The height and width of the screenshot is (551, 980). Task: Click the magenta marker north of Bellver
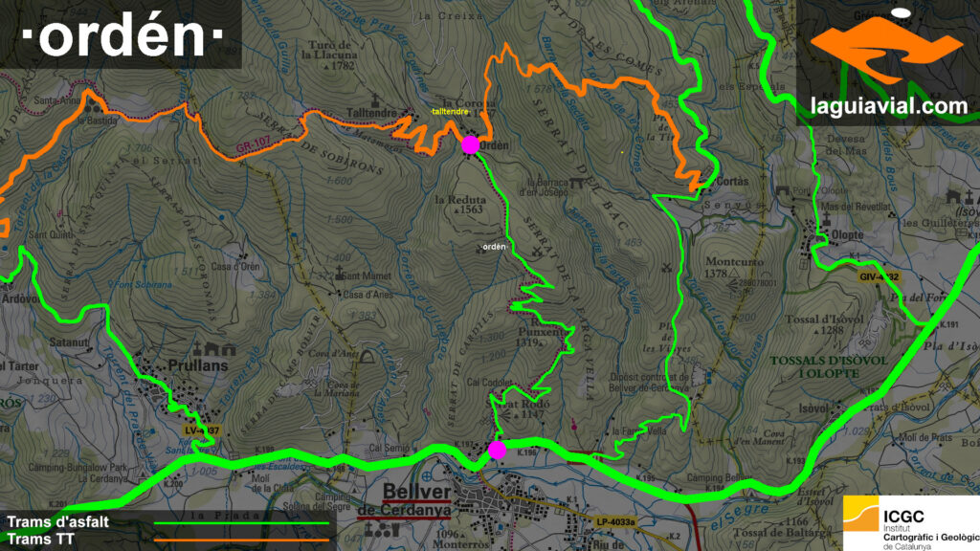497,450
